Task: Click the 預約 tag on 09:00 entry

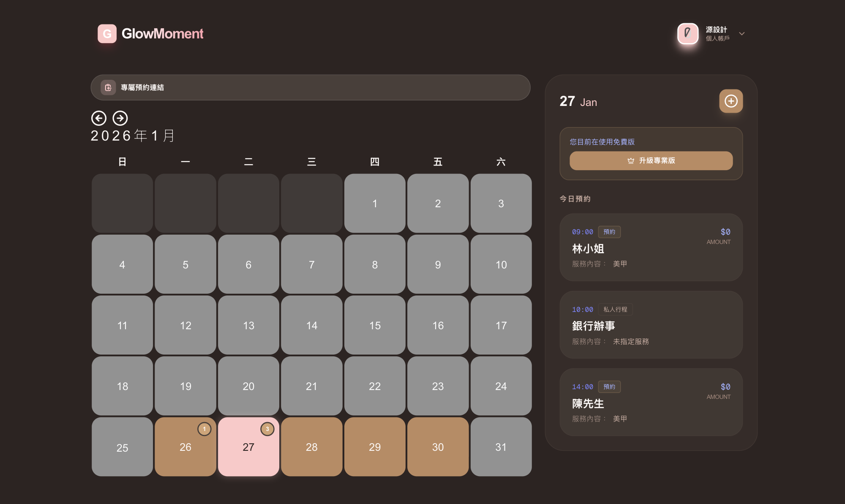Action: [x=609, y=232]
